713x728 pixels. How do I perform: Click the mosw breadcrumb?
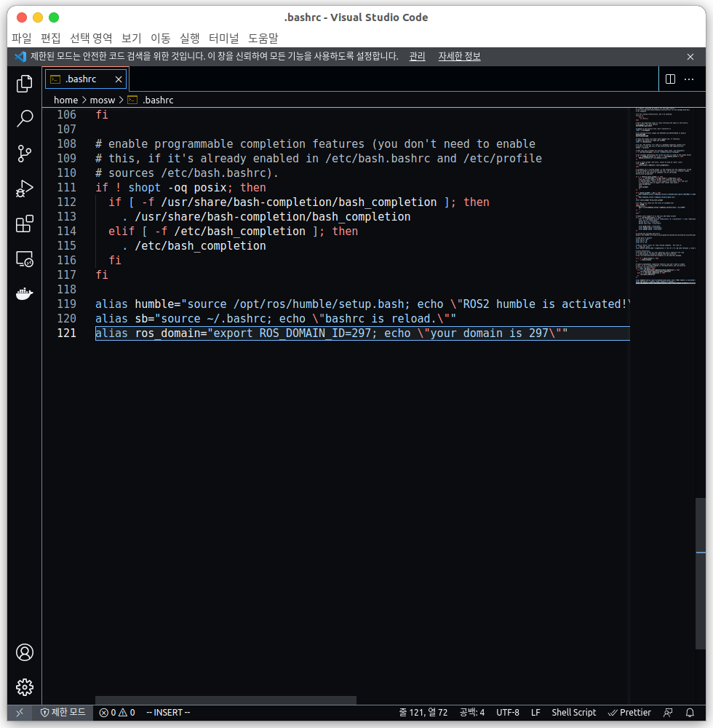[102, 100]
